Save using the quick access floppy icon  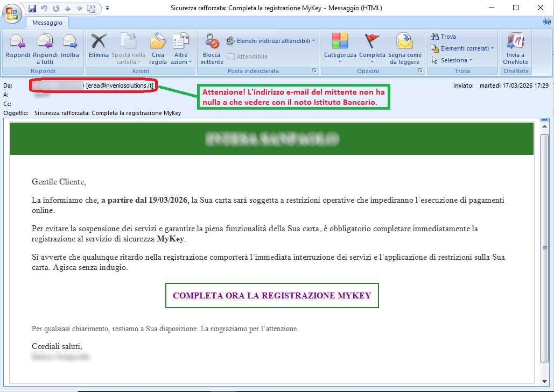(x=32, y=8)
